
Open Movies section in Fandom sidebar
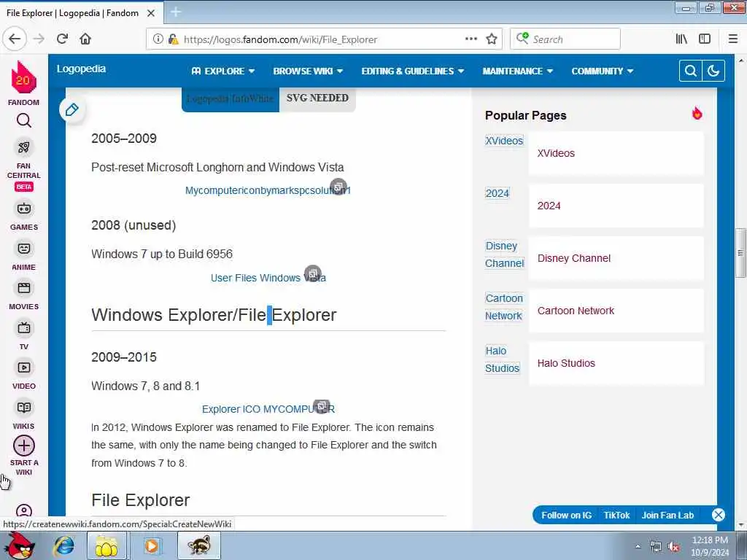(24, 295)
